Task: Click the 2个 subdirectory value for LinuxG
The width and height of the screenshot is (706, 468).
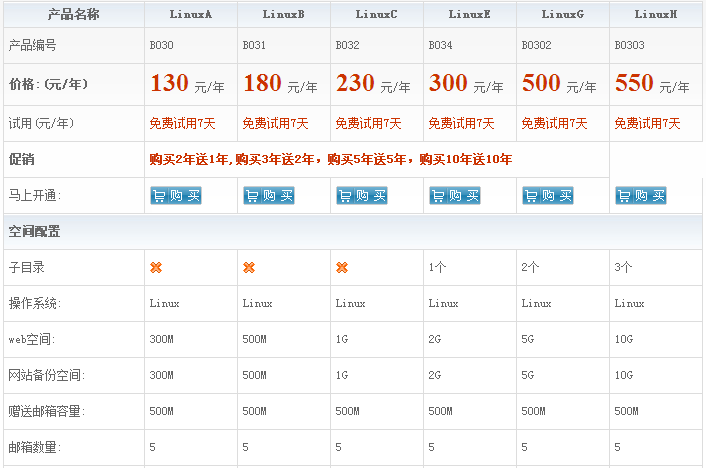Action: (530, 268)
